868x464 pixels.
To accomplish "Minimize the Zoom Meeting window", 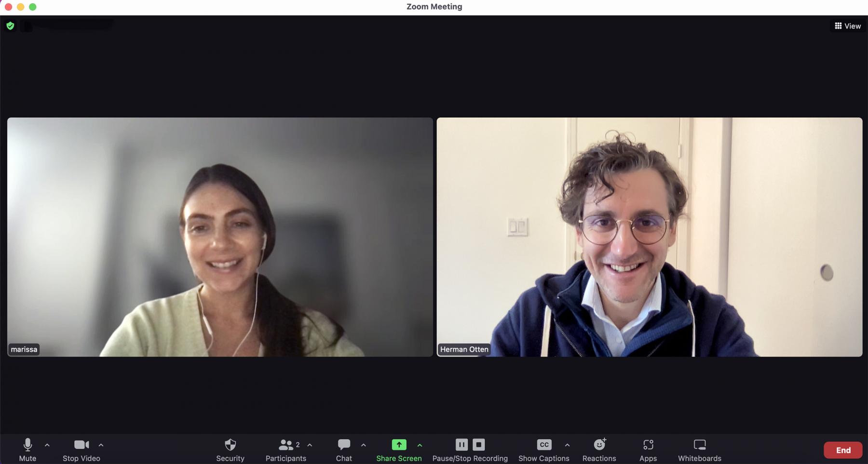I will pyautogui.click(x=20, y=7).
